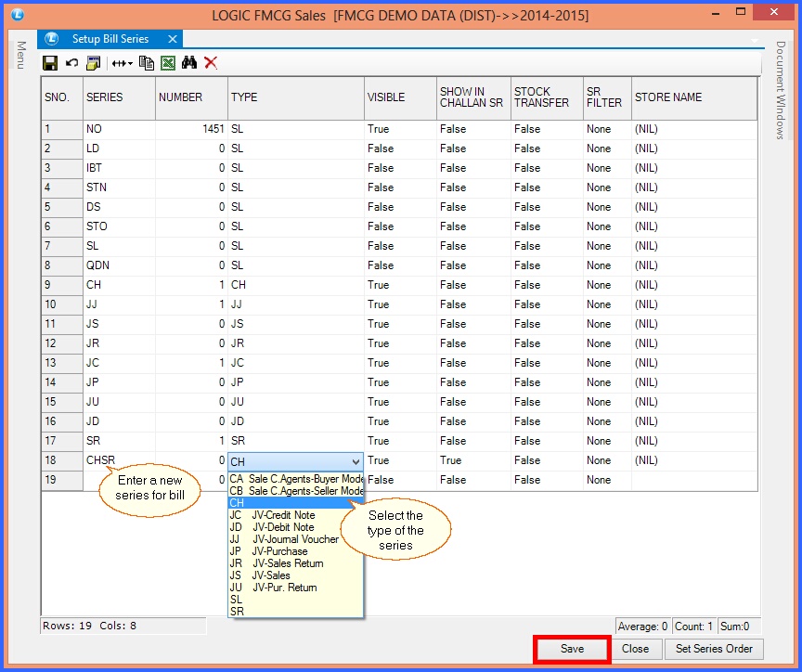This screenshot has width=802, height=672.
Task: Click the floppy disk save icon in toolbar
Action: point(50,63)
